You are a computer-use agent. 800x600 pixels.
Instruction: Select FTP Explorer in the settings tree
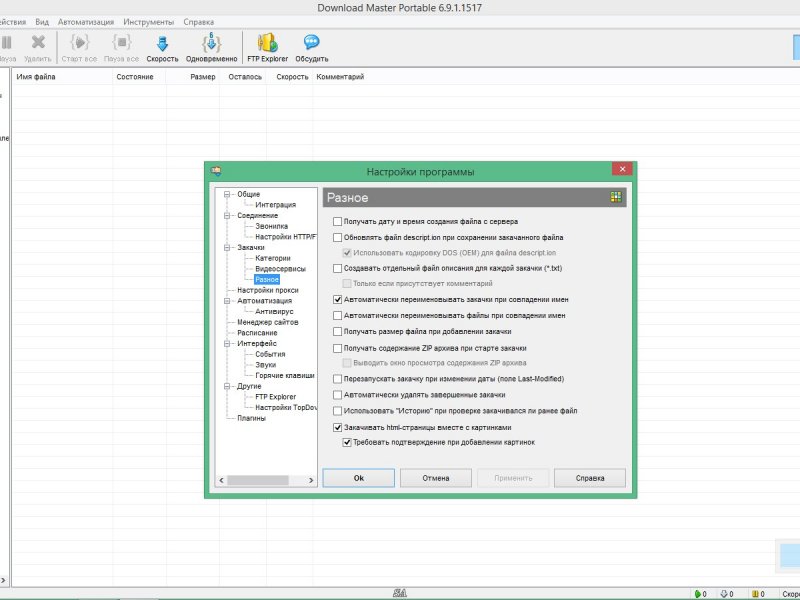[x=276, y=397]
